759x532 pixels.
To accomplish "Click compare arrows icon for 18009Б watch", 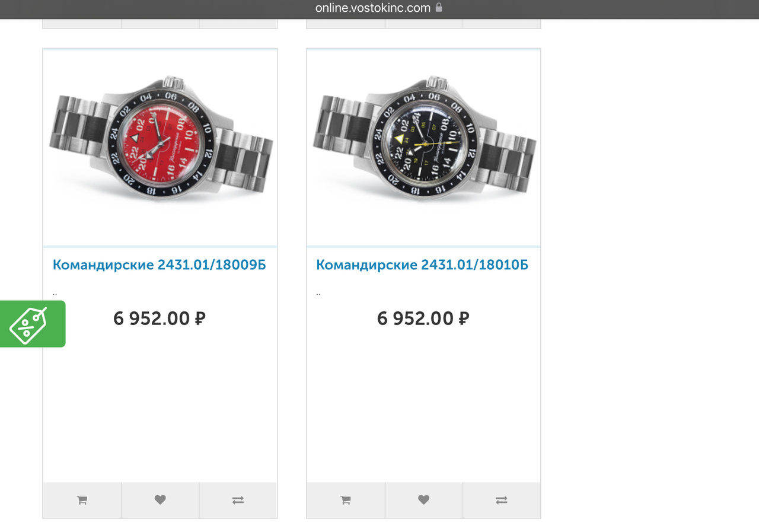I will [x=238, y=500].
